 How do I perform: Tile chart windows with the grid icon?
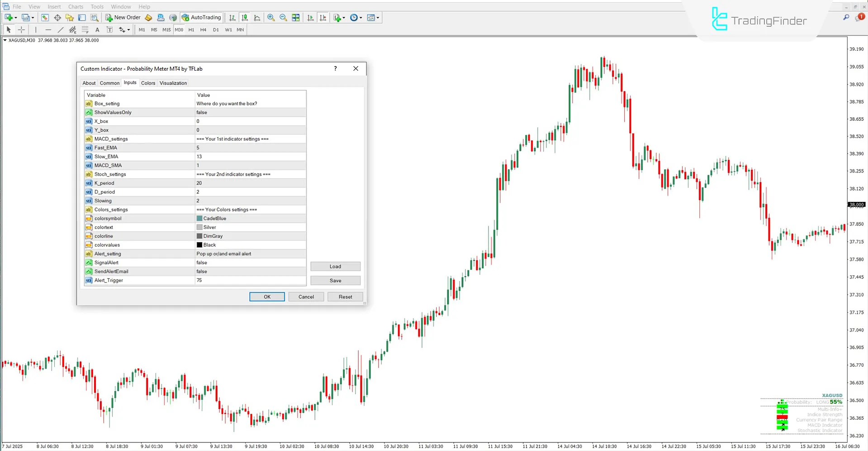coord(296,18)
